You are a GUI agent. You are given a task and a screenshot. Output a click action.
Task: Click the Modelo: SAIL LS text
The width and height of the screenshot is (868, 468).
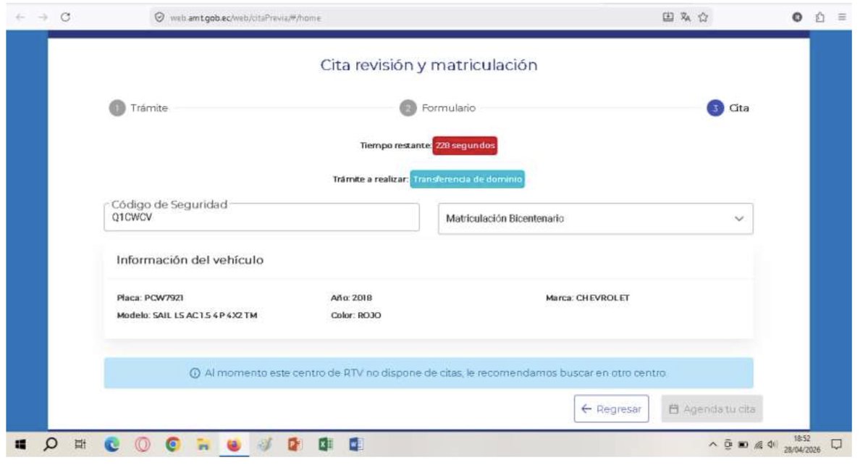click(187, 316)
